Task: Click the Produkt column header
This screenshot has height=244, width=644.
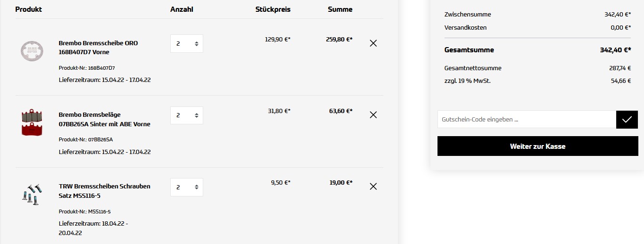Action: 29,9
